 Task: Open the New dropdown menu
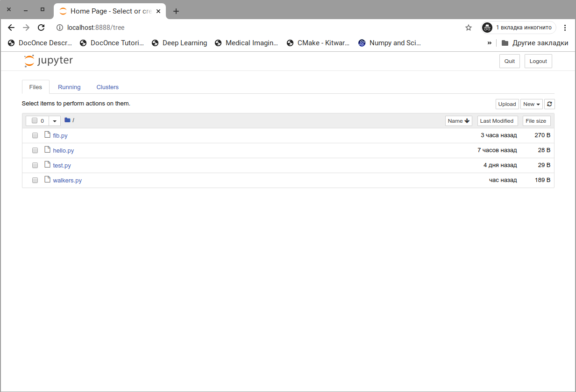[531, 104]
